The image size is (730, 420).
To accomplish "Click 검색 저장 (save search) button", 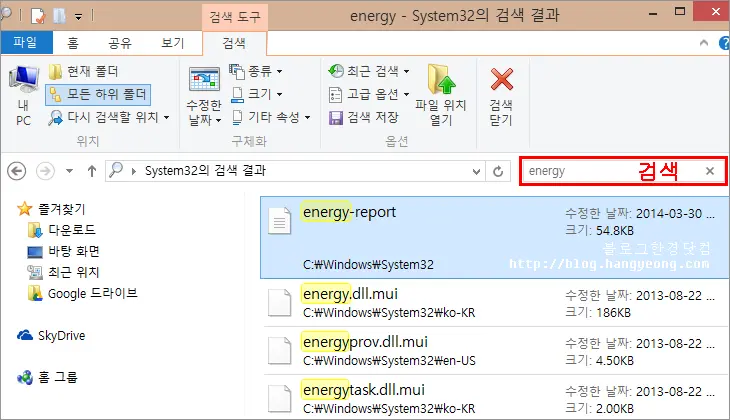I will point(363,117).
